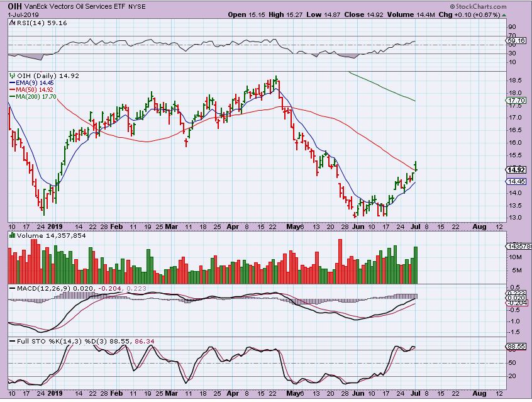Screen dimensions: 532x402
Task: Click the MACD signal value -0.204
Action: [x=109, y=289]
